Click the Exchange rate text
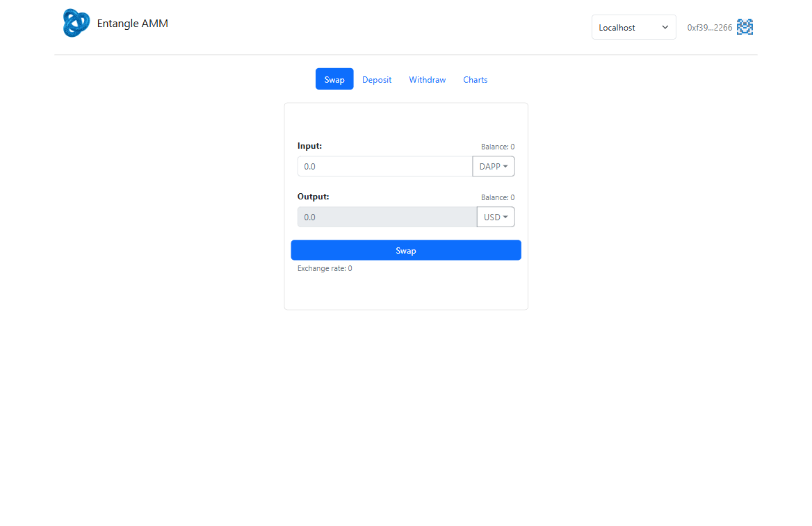Screen dimensions: 812x526 click(x=325, y=269)
